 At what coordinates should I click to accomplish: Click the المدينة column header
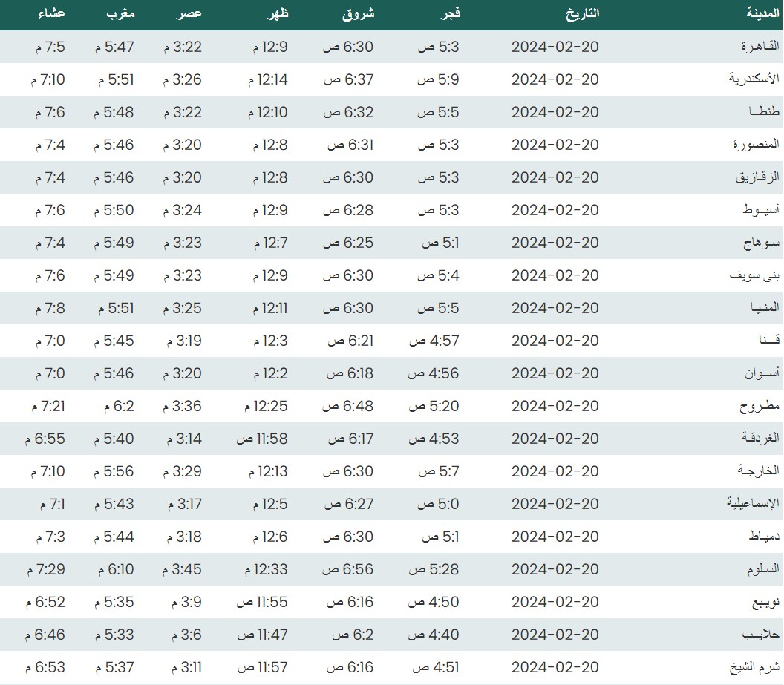pos(762,13)
